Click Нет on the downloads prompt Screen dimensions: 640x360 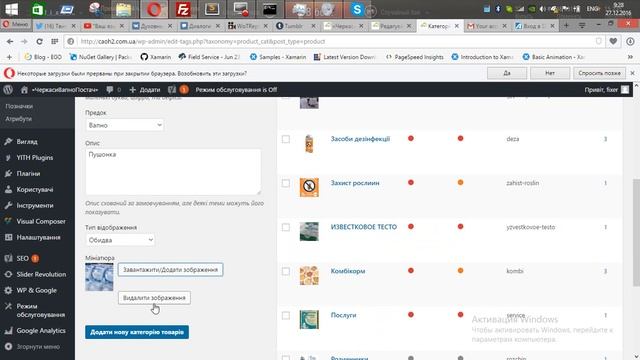pyautogui.click(x=550, y=73)
